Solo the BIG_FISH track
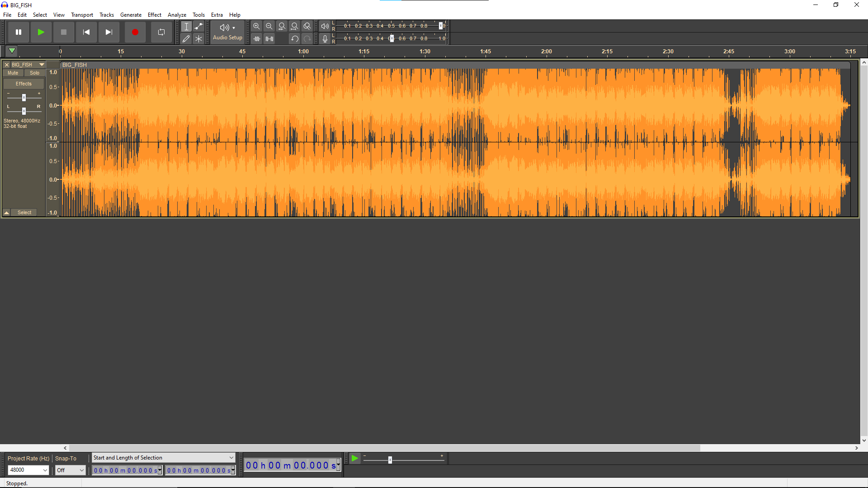 (34, 73)
